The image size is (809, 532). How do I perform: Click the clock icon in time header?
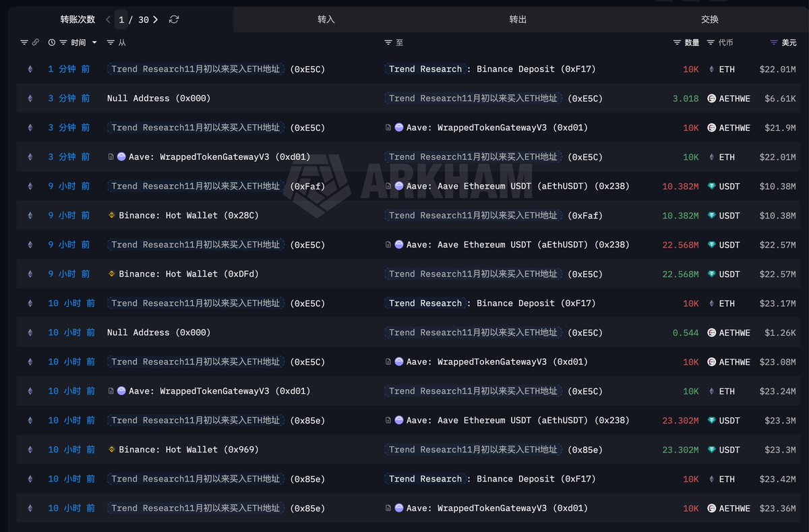pos(52,42)
